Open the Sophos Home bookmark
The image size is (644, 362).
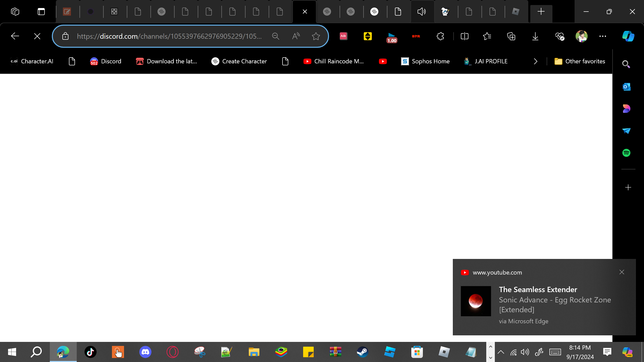coord(425,61)
